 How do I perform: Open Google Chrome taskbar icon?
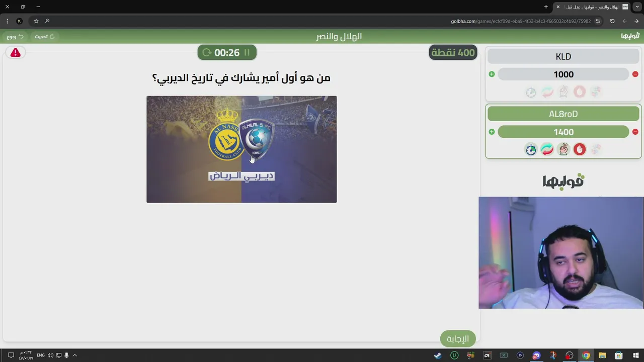(x=586, y=355)
